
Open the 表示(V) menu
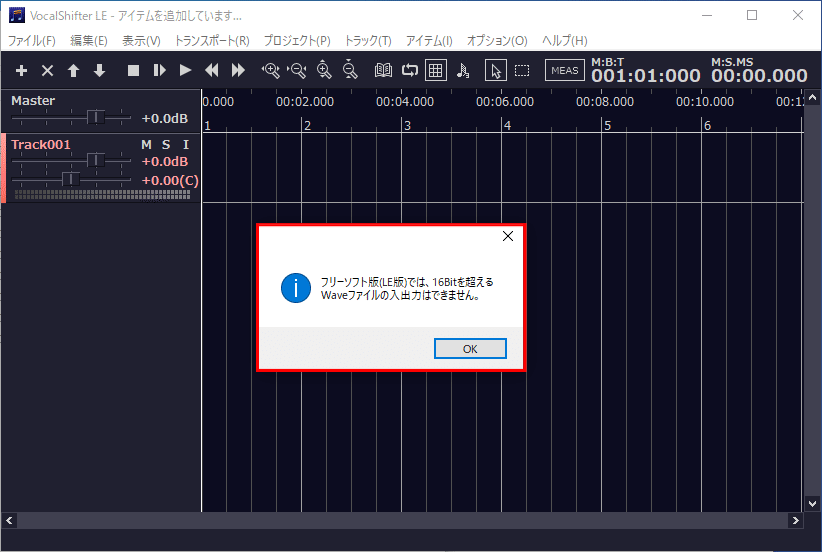pyautogui.click(x=141, y=40)
